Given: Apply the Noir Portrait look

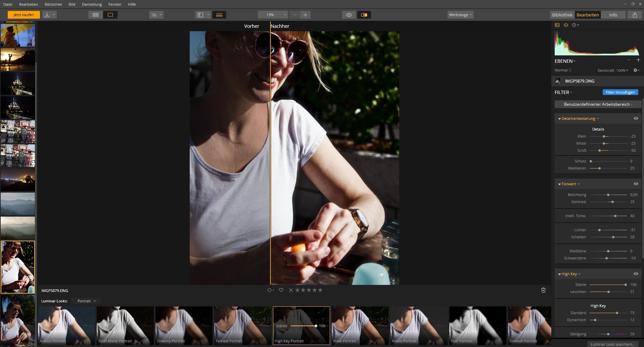Looking at the screenshot, I should tap(477, 326).
